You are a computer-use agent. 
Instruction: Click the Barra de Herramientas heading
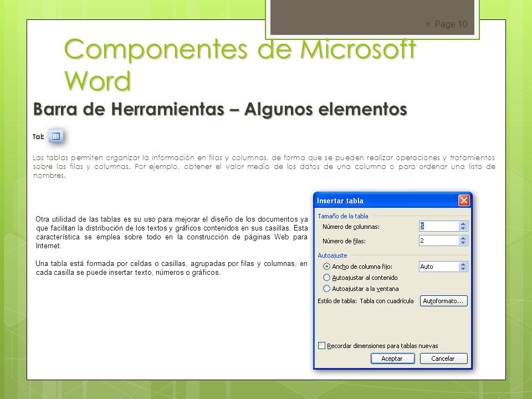click(220, 109)
